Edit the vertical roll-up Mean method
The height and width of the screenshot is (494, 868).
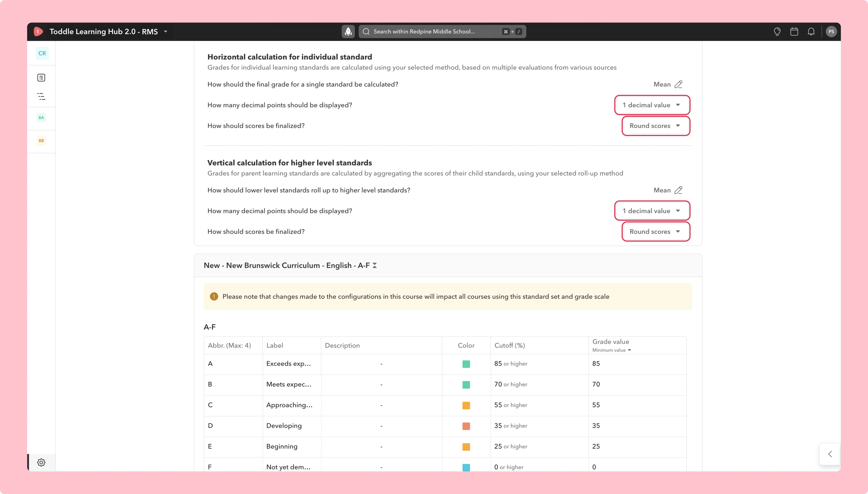678,190
